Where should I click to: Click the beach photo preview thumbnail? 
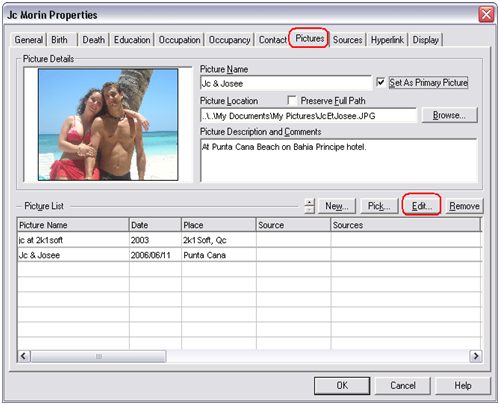(x=108, y=125)
